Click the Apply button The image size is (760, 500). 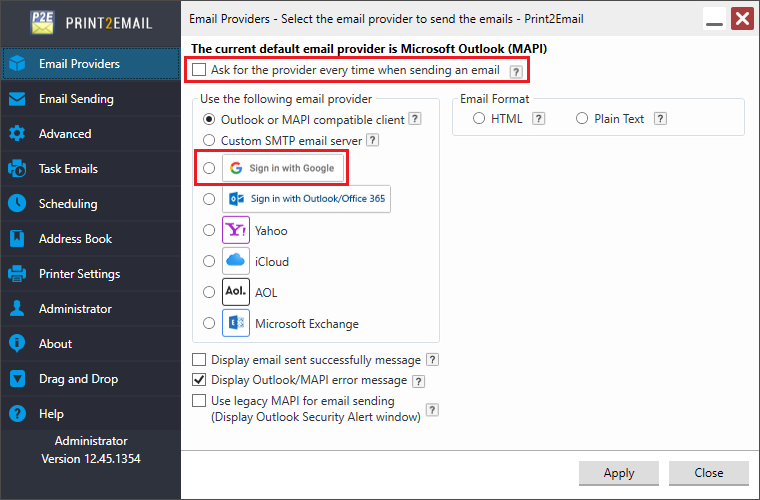(619, 473)
